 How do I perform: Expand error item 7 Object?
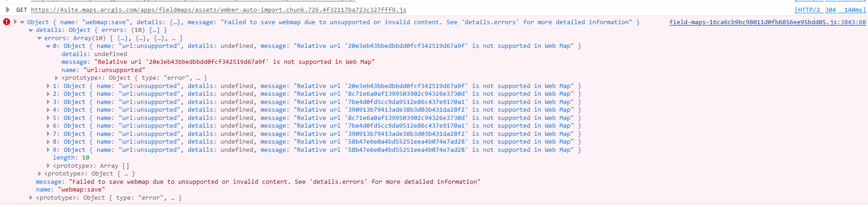[48, 134]
